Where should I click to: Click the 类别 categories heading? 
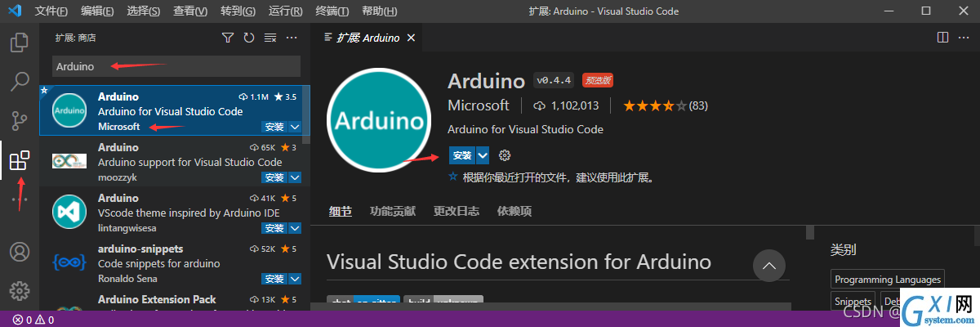coord(844,249)
